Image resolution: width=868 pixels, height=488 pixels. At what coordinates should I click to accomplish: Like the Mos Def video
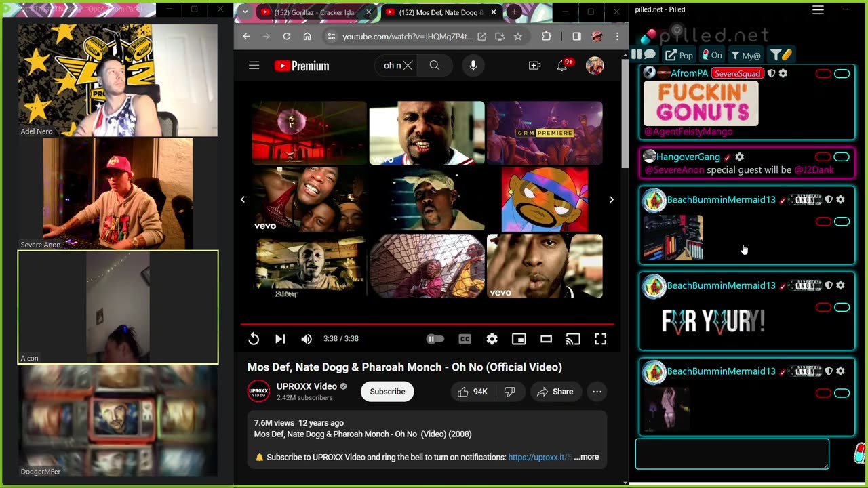point(473,392)
